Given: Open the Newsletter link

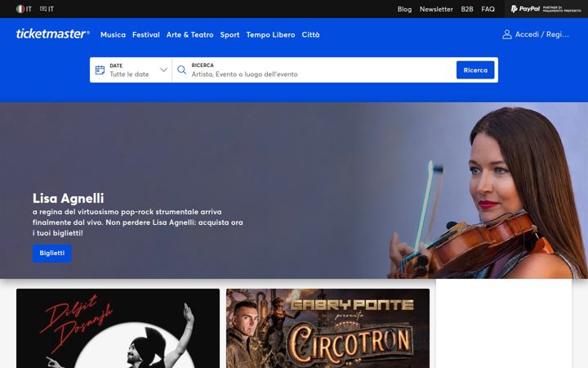Looking at the screenshot, I should [436, 9].
